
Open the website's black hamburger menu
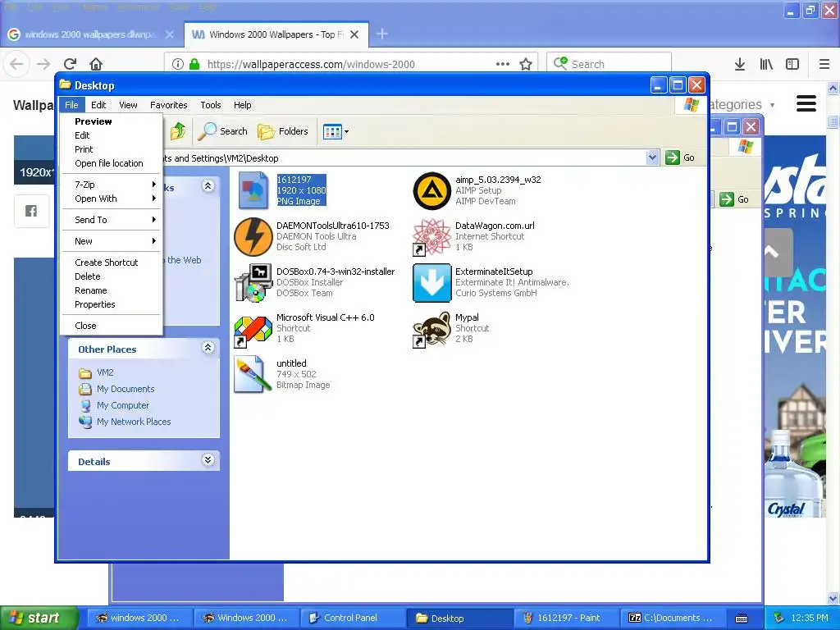coord(806,103)
